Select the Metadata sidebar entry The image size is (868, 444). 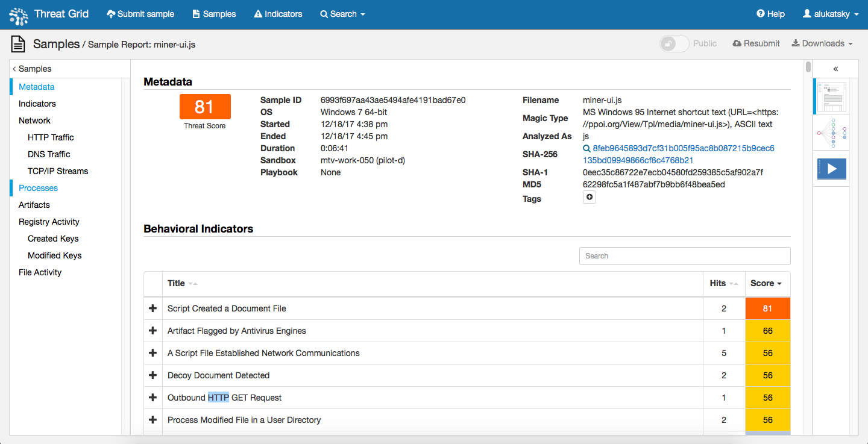click(36, 86)
